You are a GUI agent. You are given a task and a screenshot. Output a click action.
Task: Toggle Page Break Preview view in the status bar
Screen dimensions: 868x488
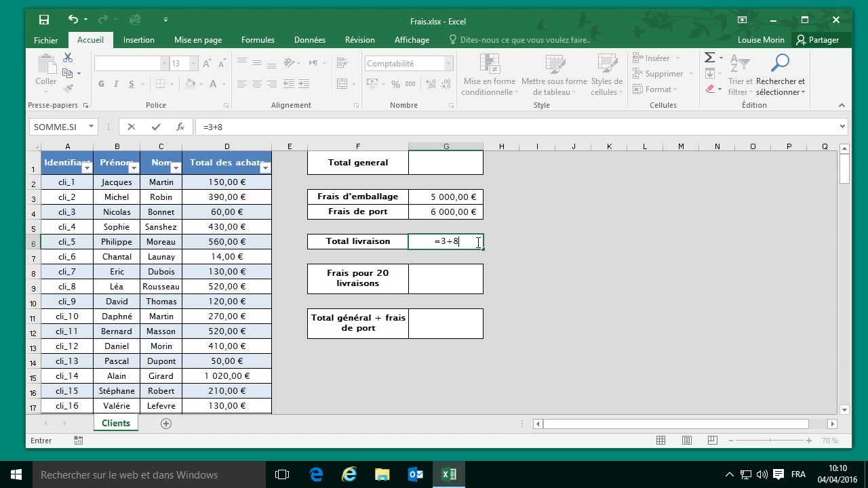[712, 441]
